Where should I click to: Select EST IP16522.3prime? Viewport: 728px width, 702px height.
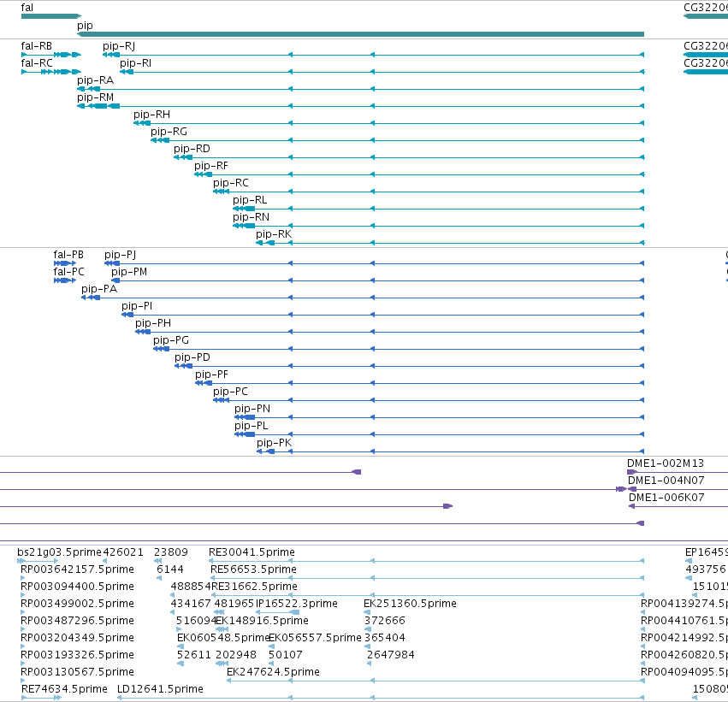(297, 605)
